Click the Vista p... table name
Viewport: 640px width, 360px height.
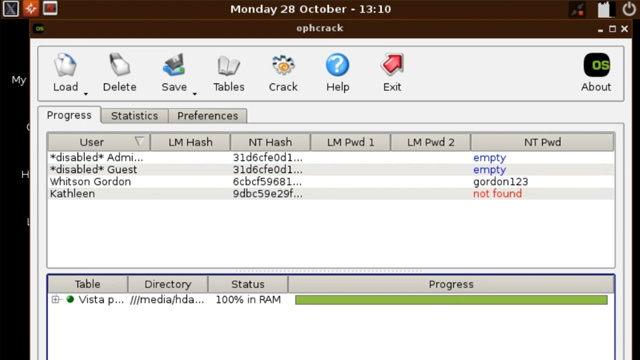[x=101, y=300]
